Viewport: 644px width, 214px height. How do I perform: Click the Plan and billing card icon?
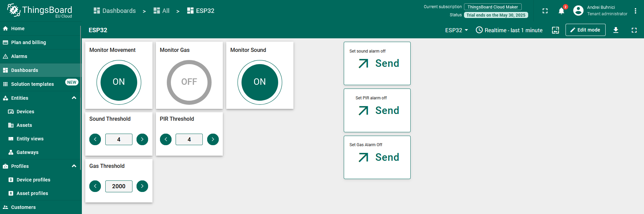[5, 42]
